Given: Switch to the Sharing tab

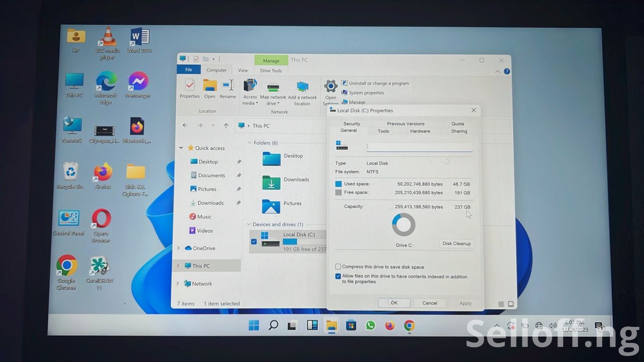Looking at the screenshot, I should coord(459,131).
